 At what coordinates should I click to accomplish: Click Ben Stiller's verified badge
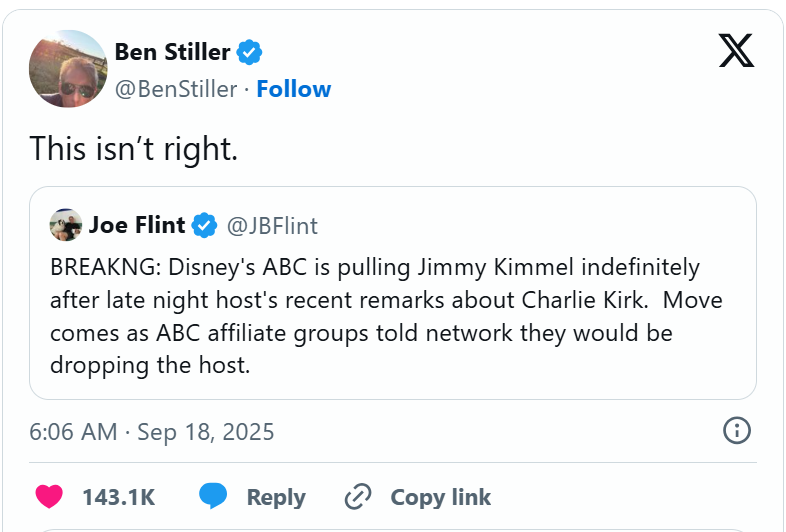click(x=249, y=51)
